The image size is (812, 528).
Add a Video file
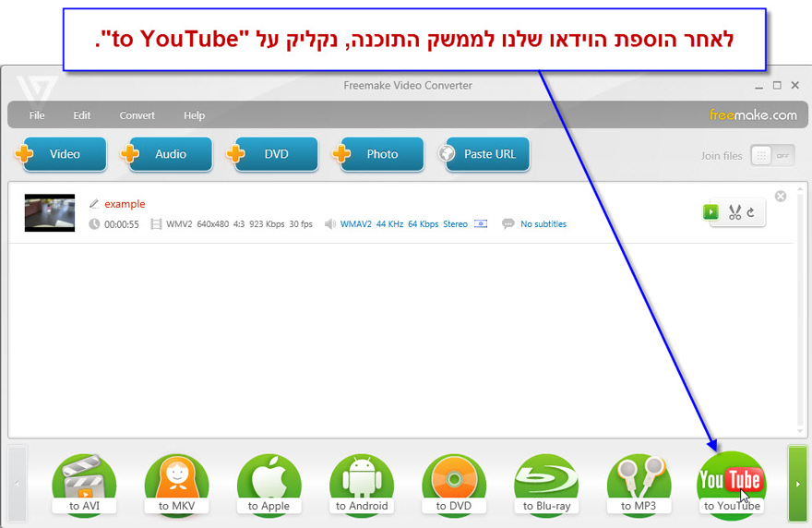coord(61,154)
